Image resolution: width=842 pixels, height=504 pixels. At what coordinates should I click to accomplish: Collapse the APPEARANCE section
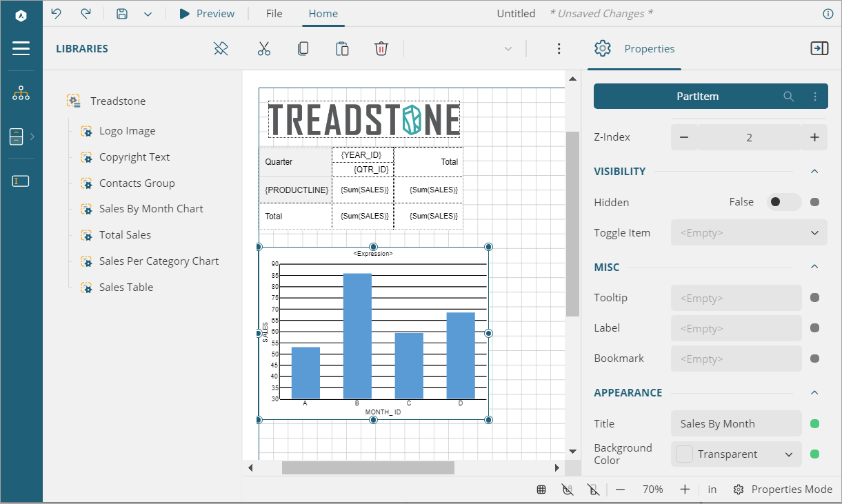pos(814,393)
